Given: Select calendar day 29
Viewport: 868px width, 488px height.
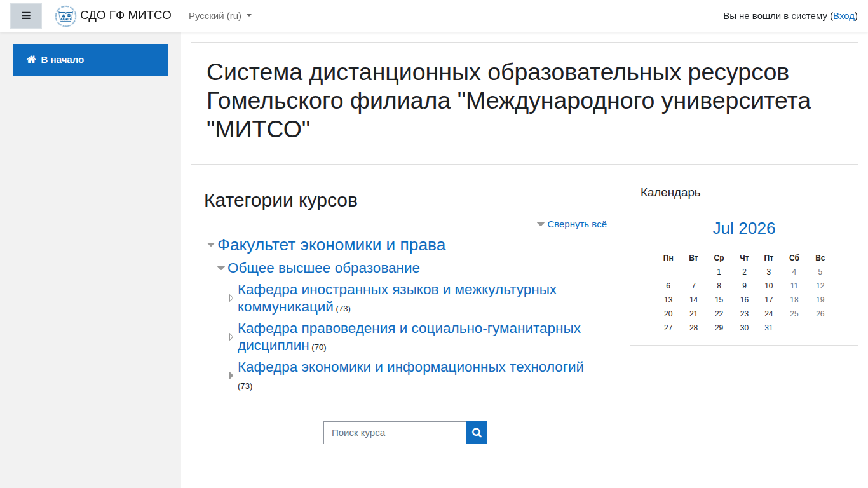Looking at the screenshot, I should pyautogui.click(x=719, y=328).
